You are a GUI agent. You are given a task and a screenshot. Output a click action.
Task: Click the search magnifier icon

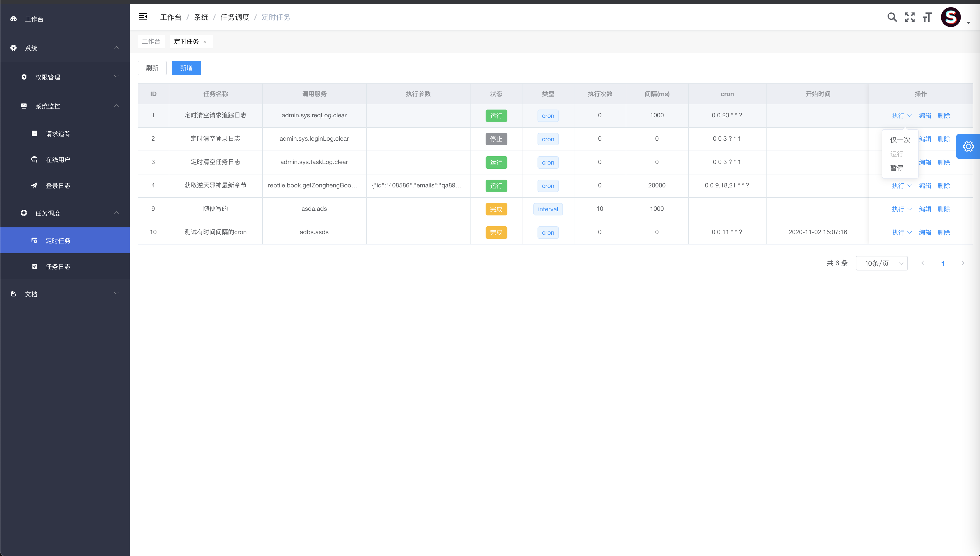pyautogui.click(x=892, y=17)
